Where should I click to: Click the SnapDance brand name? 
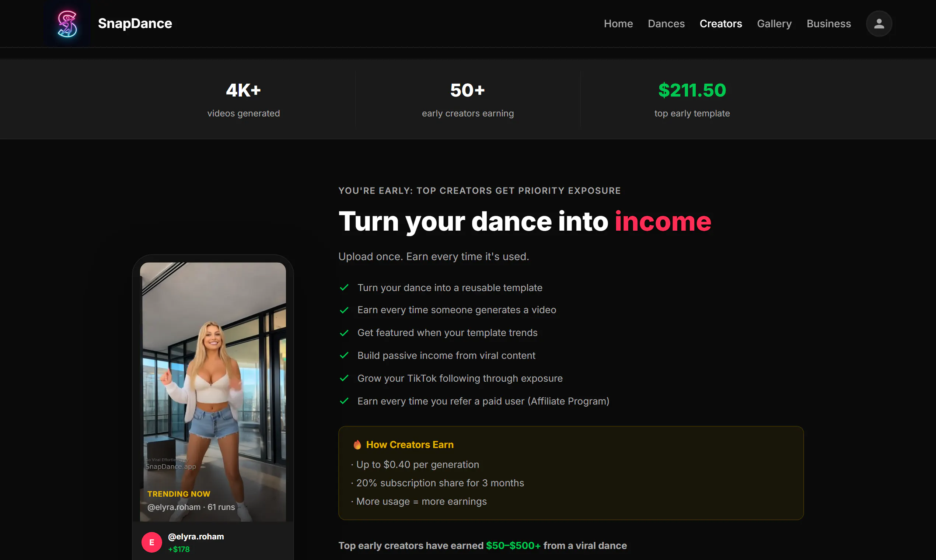(135, 24)
